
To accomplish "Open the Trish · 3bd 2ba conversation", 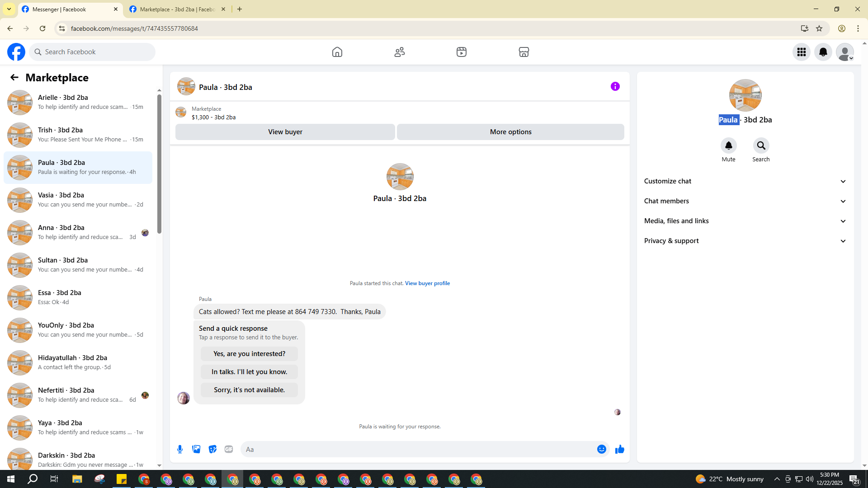I will point(78,135).
